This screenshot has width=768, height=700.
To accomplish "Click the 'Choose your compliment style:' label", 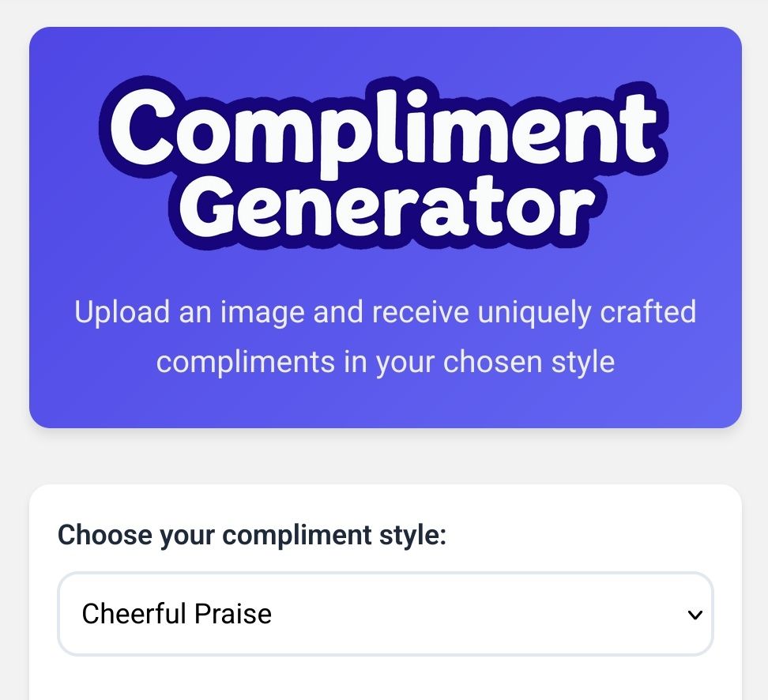I will coord(251,534).
